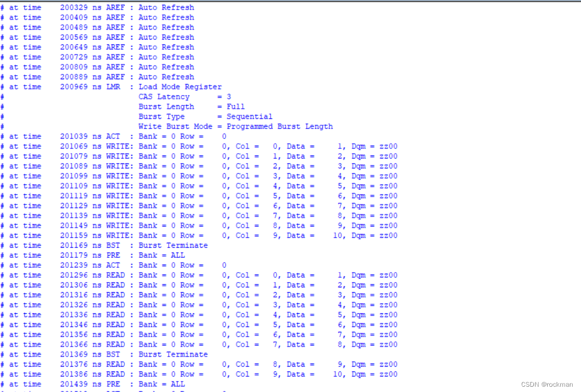
Task: Select the AREF line at 200329 ns
Action: coord(97,7)
